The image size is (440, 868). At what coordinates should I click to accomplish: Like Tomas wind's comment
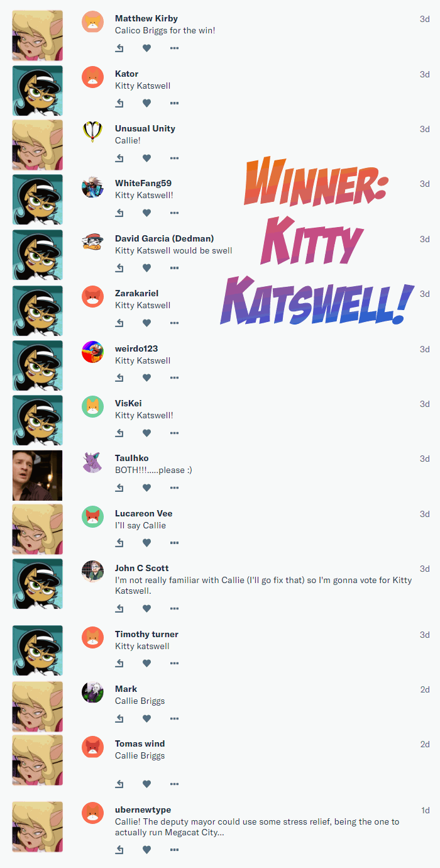click(146, 784)
